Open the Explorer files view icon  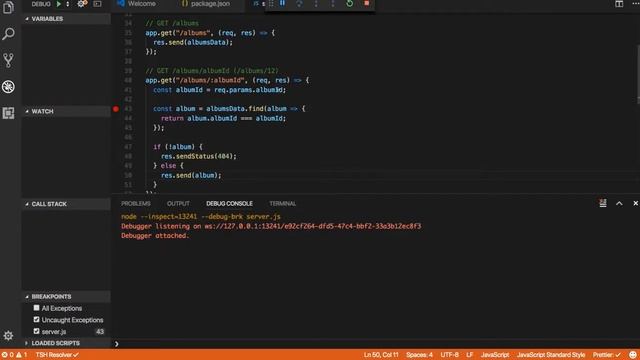[8, 7]
